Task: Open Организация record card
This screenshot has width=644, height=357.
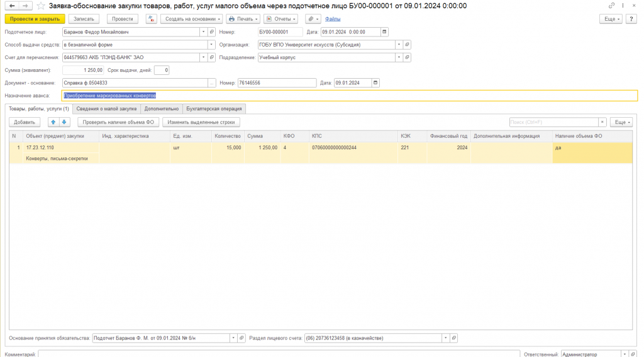Action: pyautogui.click(x=407, y=45)
